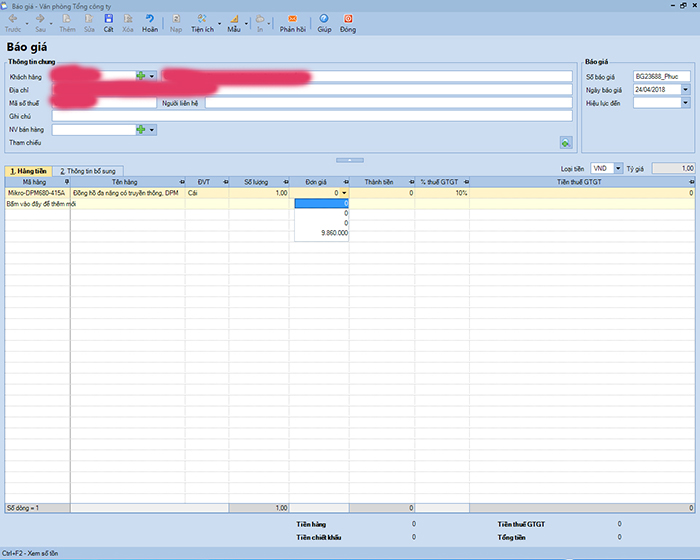Pin the Thành tiền column

(412, 182)
